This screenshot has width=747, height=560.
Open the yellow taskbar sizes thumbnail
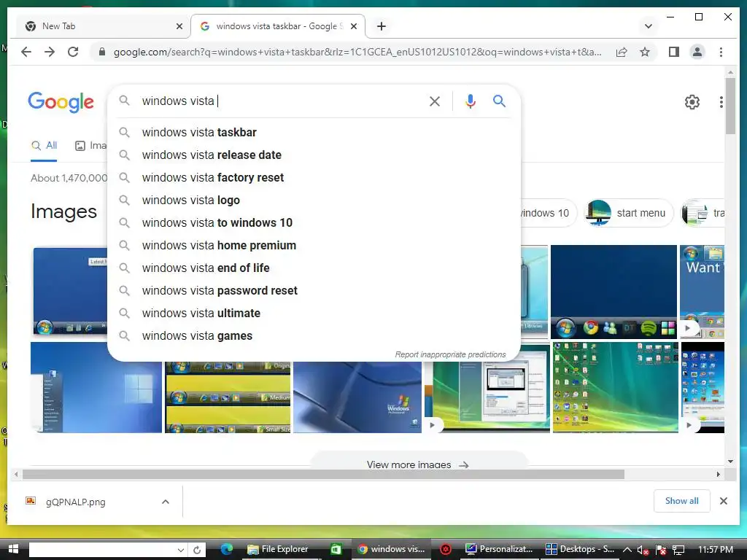[228, 397]
